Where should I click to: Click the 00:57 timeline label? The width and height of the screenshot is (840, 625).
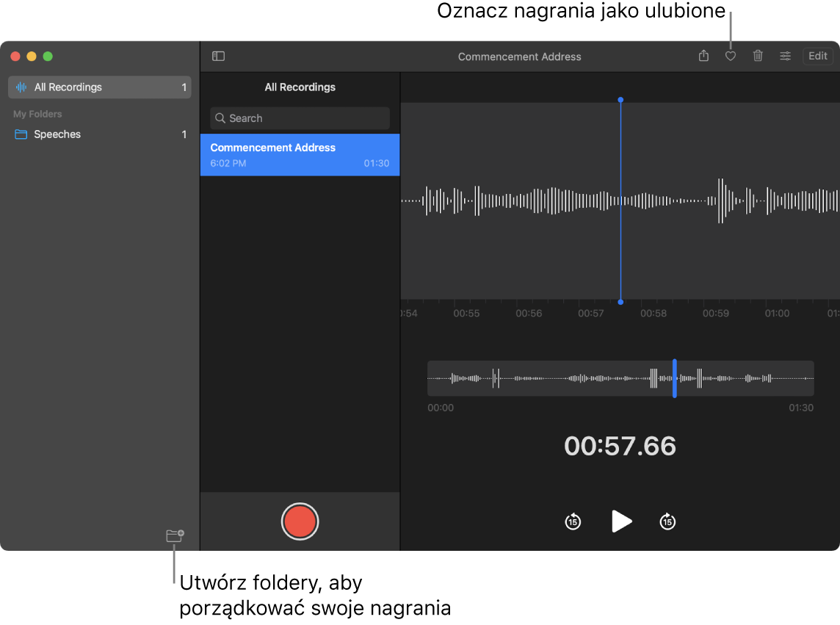pyautogui.click(x=591, y=312)
